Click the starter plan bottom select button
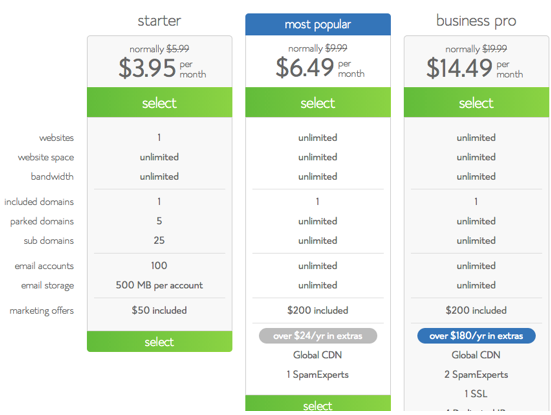The width and height of the screenshot is (551, 415). [x=160, y=341]
